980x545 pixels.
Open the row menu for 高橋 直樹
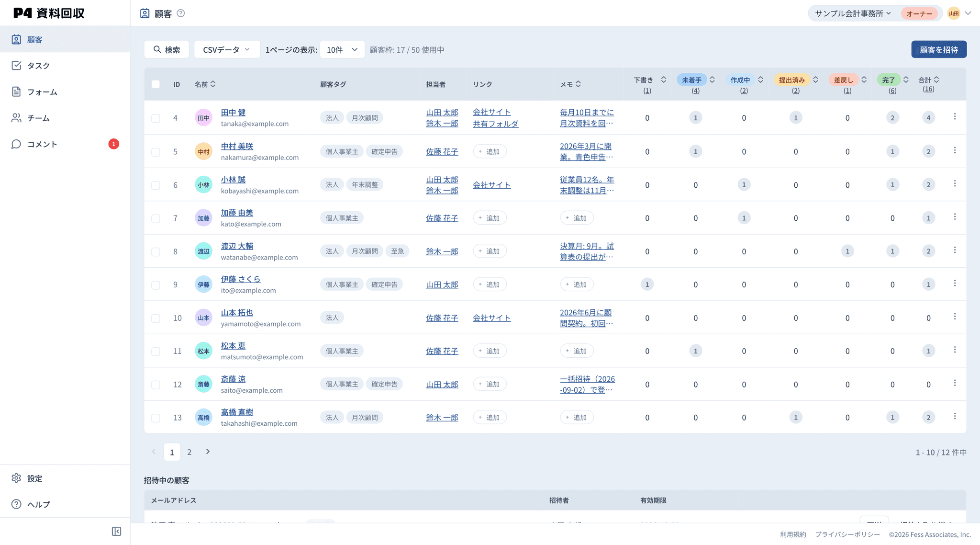pyautogui.click(x=955, y=416)
